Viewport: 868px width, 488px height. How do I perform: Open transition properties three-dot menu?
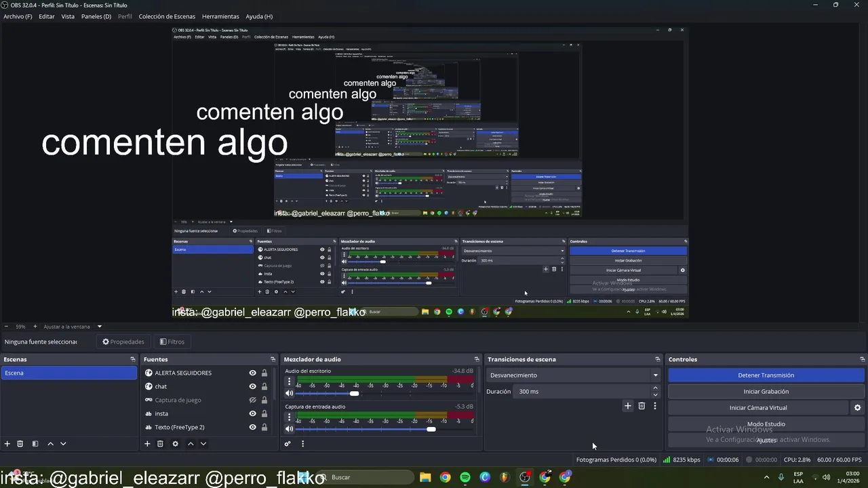pos(655,406)
